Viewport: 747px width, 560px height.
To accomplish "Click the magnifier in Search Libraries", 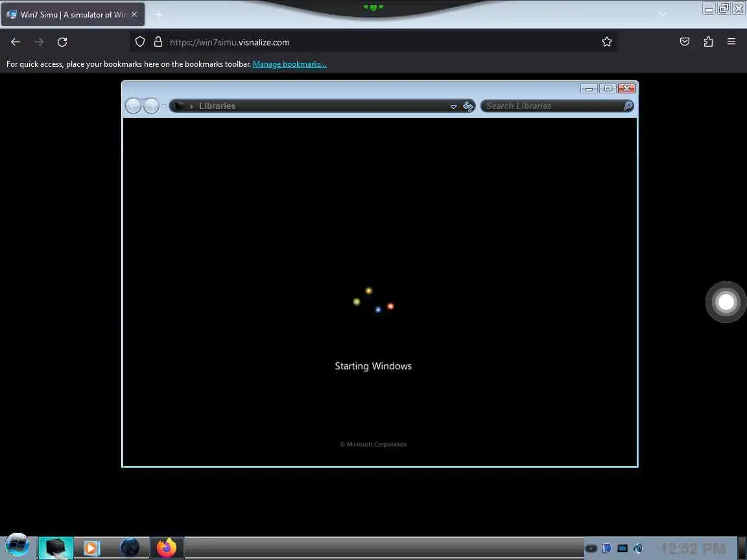I will tap(628, 106).
